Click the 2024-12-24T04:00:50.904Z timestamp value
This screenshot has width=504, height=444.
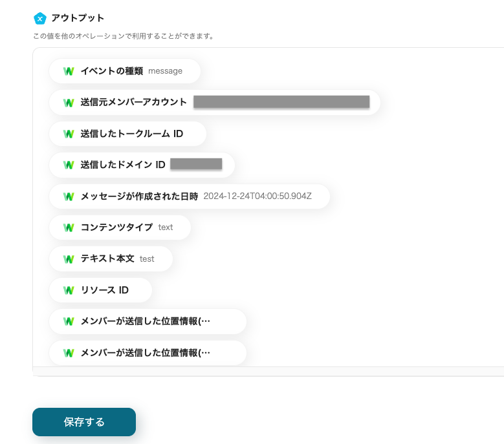[x=257, y=196]
